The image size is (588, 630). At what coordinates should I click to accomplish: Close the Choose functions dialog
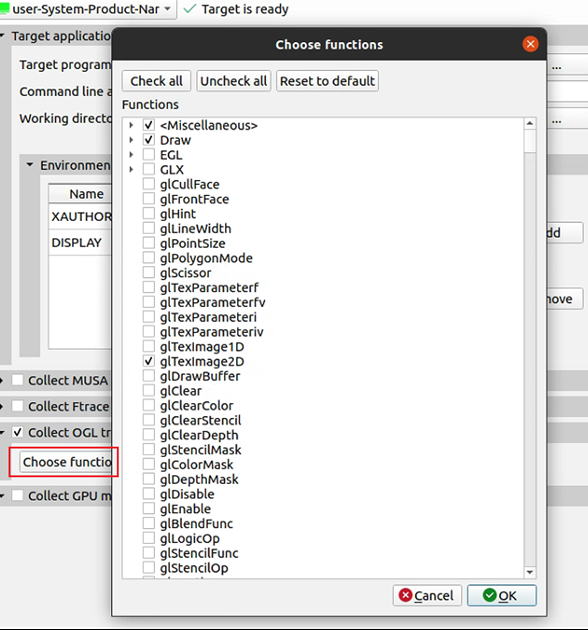coord(530,44)
